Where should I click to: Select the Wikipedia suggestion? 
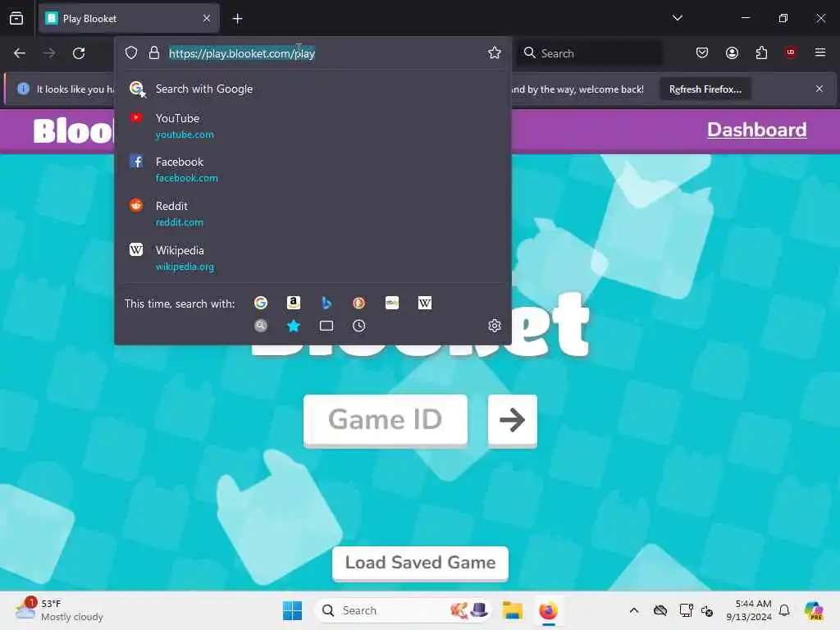click(x=313, y=258)
